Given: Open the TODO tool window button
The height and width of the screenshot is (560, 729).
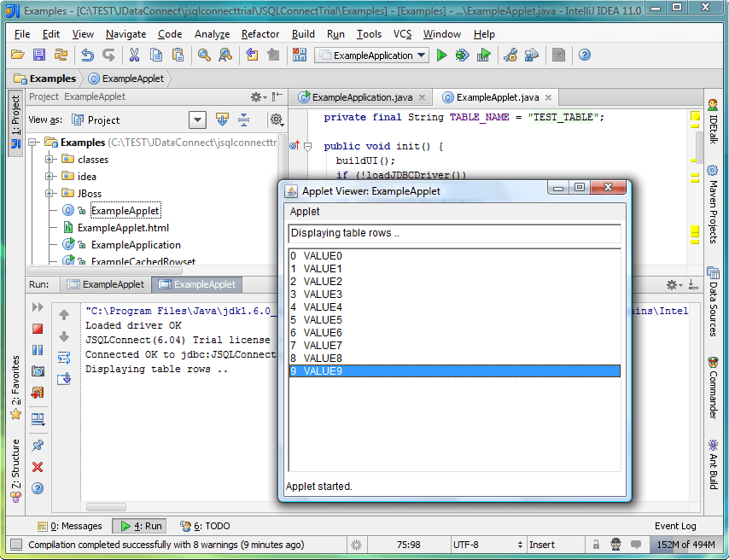Looking at the screenshot, I should coord(206,526).
